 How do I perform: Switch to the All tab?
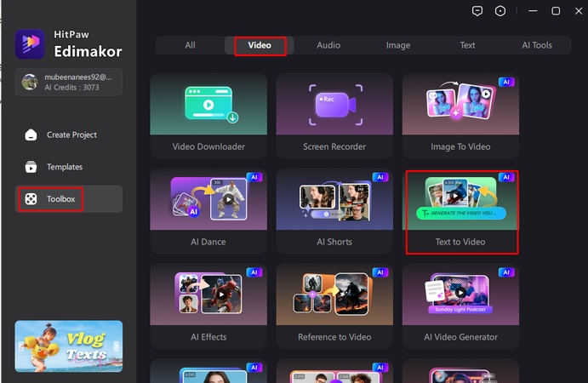[190, 45]
